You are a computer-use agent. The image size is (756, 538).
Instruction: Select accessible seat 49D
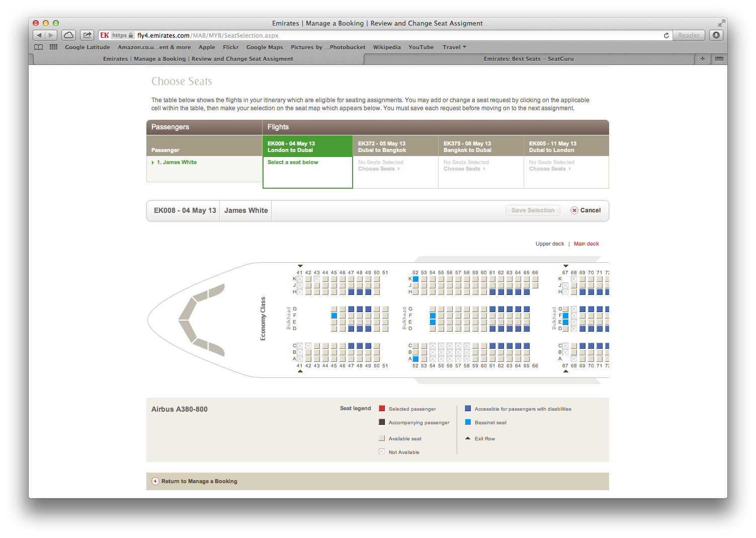pyautogui.click(x=368, y=329)
